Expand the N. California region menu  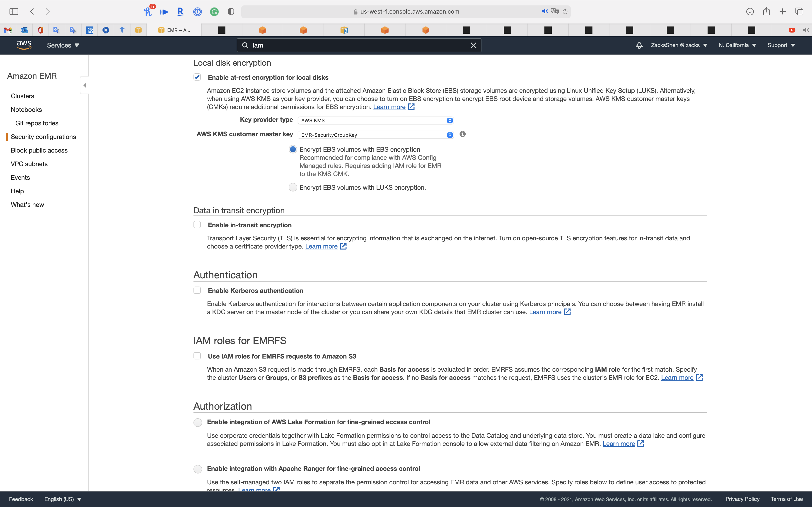tap(737, 45)
